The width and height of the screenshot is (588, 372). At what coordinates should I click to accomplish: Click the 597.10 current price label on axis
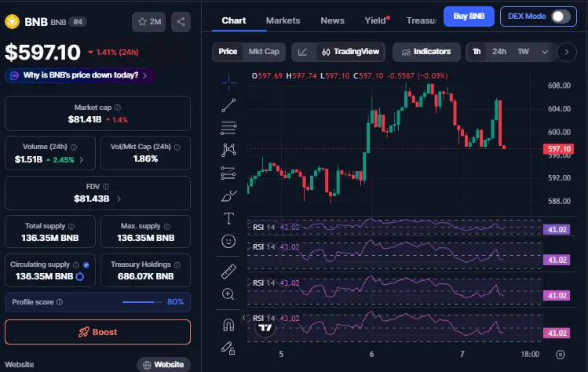coord(558,149)
